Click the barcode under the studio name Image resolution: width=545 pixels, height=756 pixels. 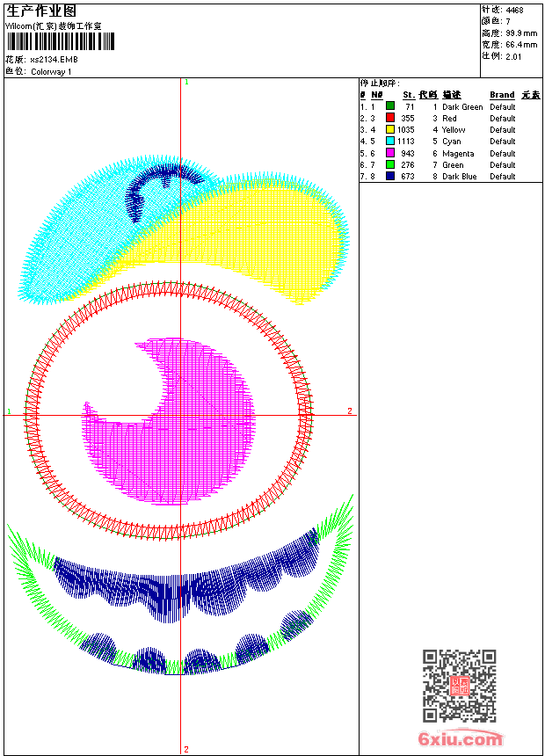click(x=61, y=42)
